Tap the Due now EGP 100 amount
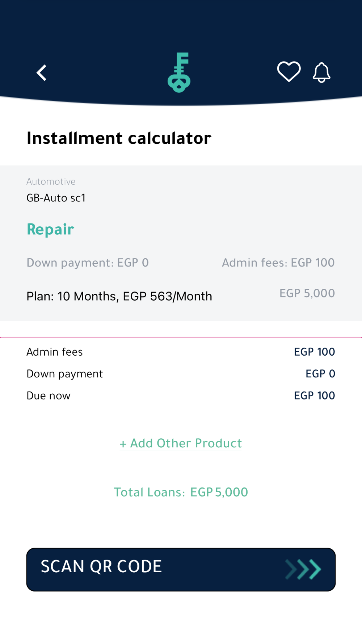362x644 pixels. 314,396
